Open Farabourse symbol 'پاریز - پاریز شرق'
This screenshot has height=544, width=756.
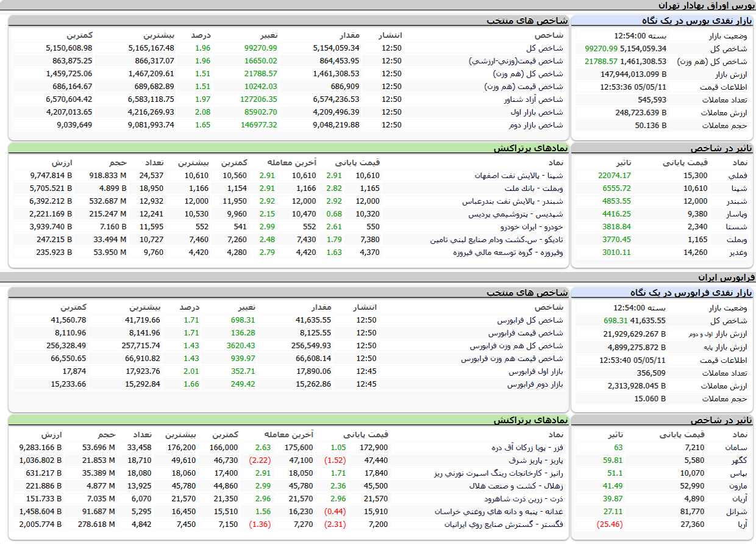tap(536, 460)
